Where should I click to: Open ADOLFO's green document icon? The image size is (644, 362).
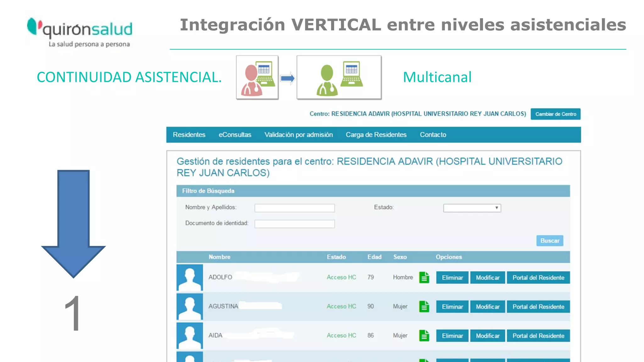[x=424, y=277]
